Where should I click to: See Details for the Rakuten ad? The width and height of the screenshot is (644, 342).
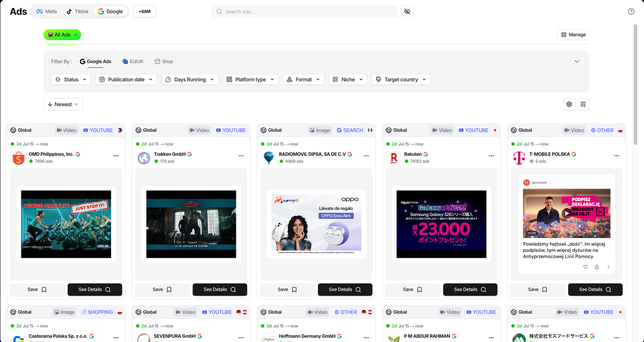point(470,290)
